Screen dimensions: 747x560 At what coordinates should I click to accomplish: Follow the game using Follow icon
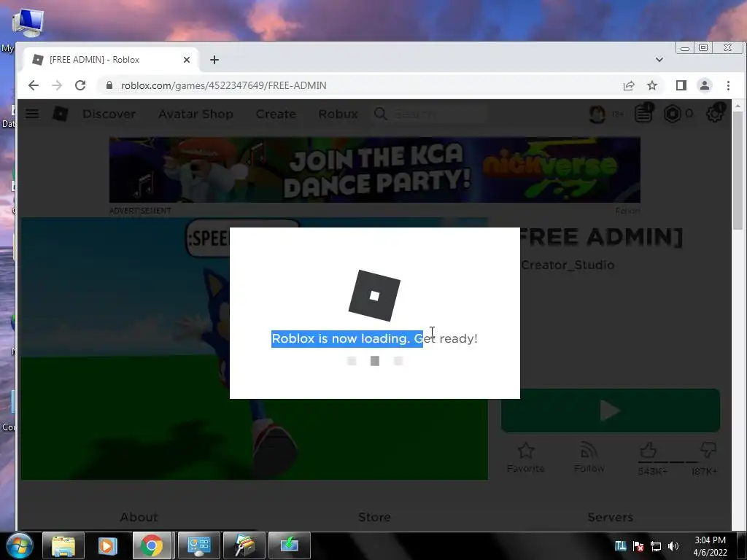589,457
